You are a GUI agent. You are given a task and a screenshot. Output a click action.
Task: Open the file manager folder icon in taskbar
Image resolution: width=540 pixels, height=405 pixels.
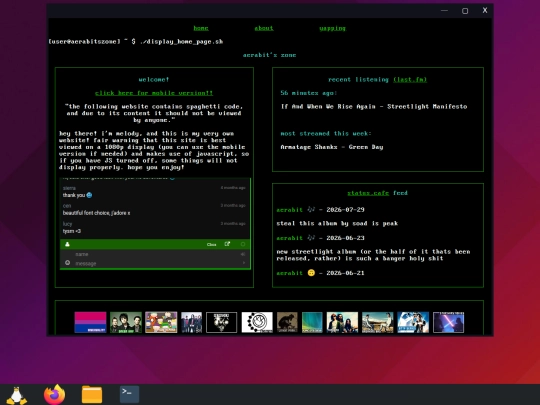click(92, 395)
